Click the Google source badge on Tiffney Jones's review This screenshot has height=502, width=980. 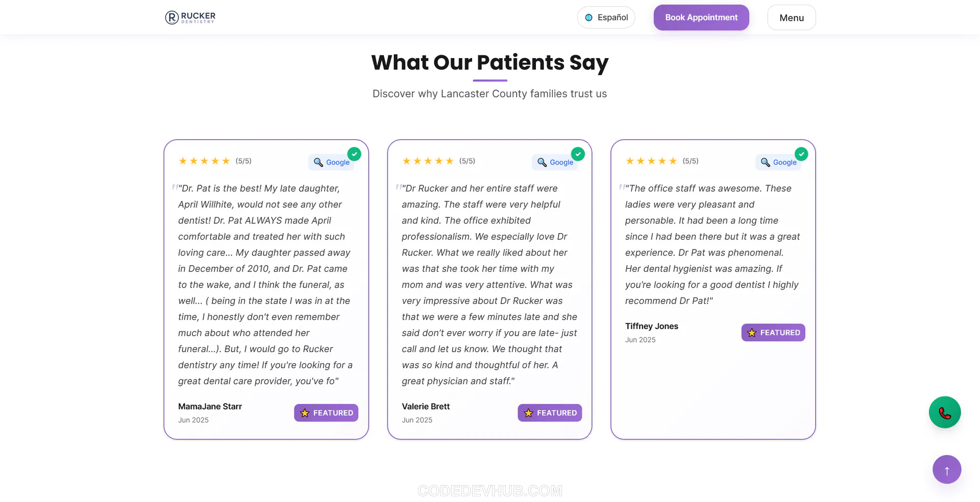click(778, 162)
